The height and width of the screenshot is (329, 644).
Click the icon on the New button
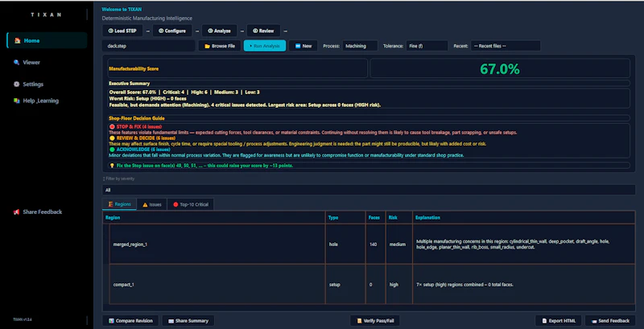point(298,46)
